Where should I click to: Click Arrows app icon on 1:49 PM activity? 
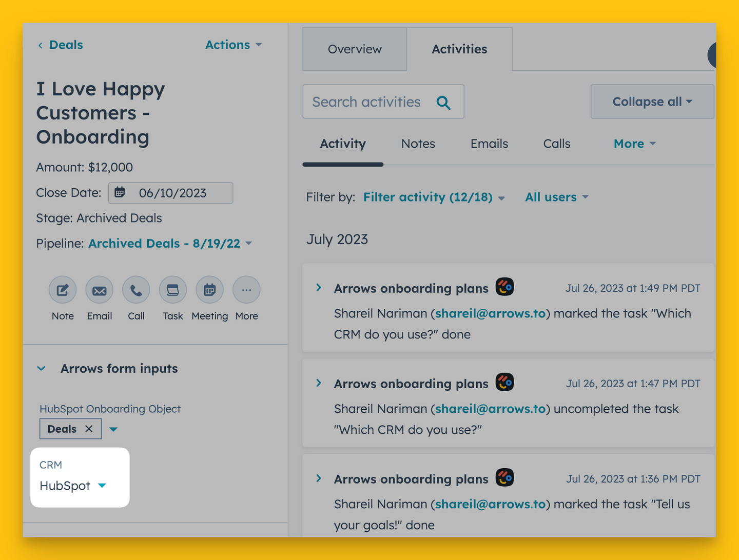pyautogui.click(x=505, y=287)
